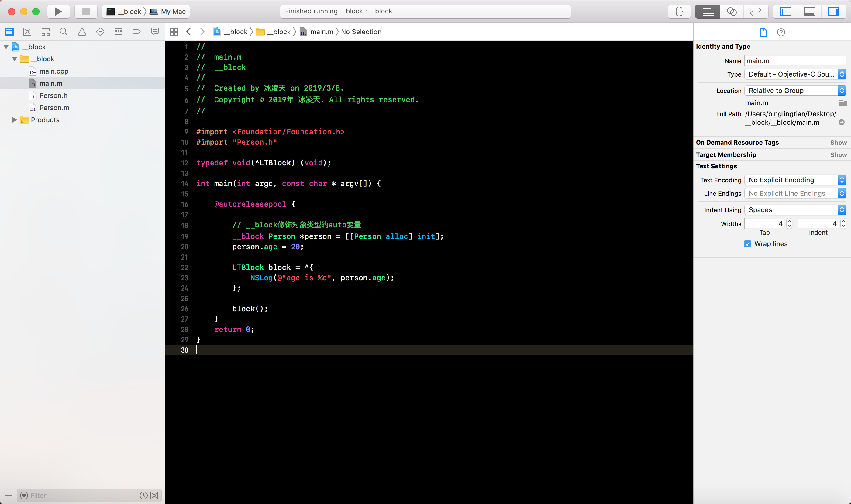The image size is (851, 504).
Task: Click the __block scheme selector
Action: pos(124,12)
